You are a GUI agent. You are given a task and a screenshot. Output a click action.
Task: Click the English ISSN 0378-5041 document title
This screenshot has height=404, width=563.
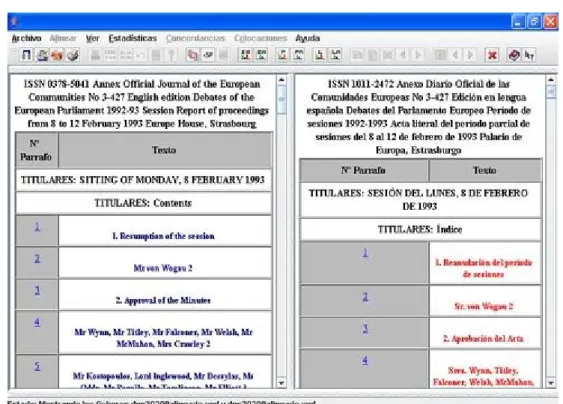point(142,104)
